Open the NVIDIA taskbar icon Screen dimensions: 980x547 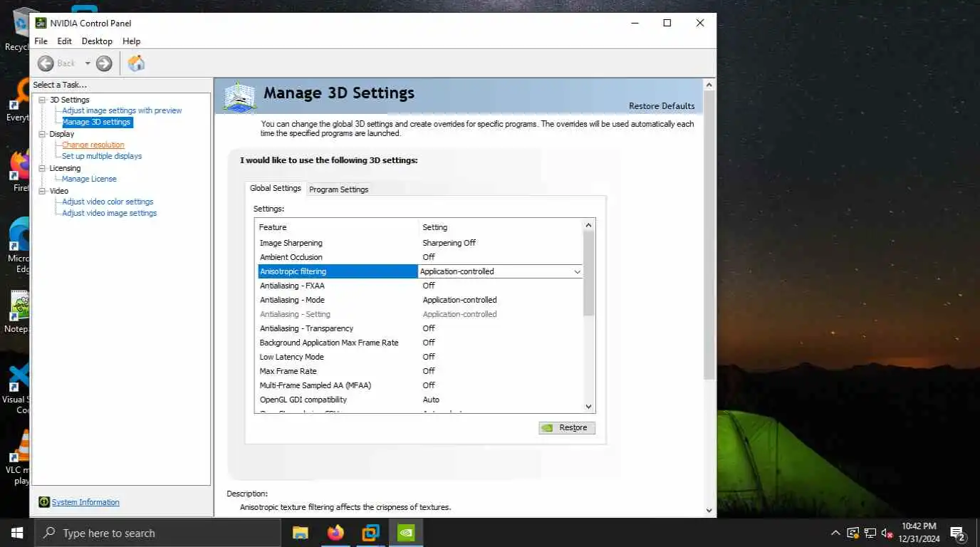coord(406,533)
